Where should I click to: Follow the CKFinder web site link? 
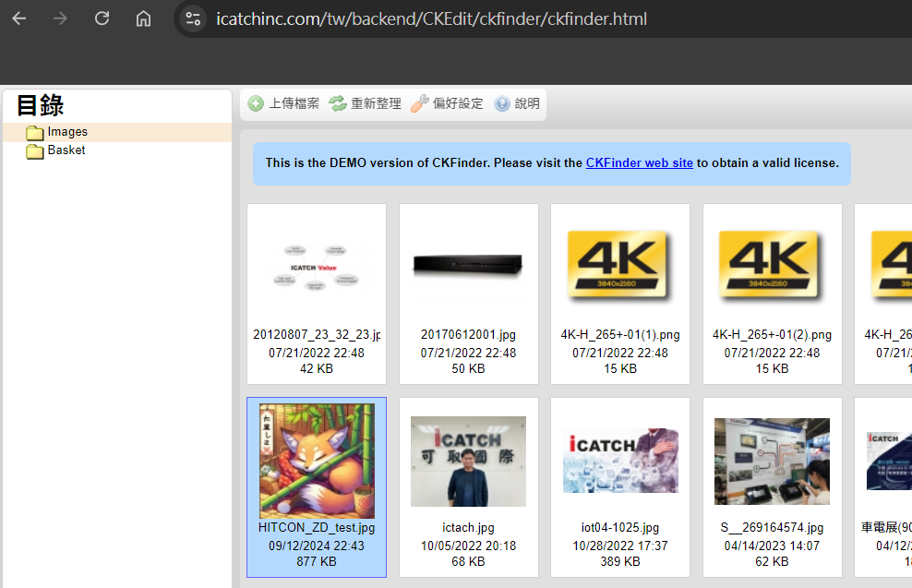pyautogui.click(x=639, y=162)
